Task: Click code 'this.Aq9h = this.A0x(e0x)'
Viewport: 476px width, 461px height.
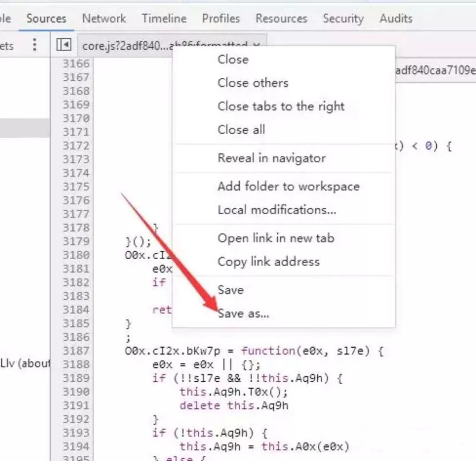Action: (264, 446)
